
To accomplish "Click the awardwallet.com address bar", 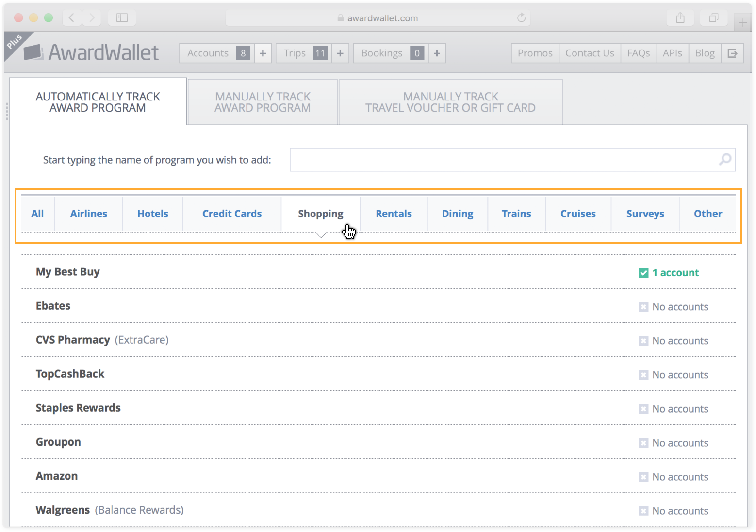I will [x=378, y=18].
